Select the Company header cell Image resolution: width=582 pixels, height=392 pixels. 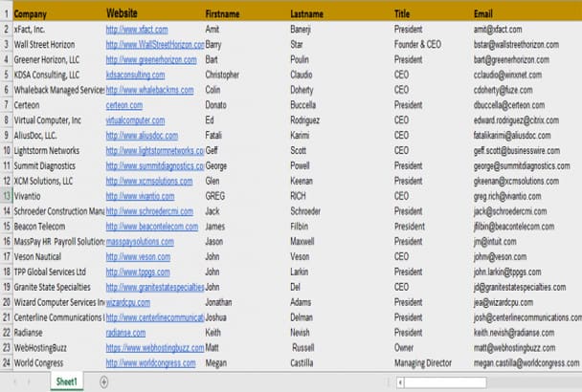[x=58, y=13]
